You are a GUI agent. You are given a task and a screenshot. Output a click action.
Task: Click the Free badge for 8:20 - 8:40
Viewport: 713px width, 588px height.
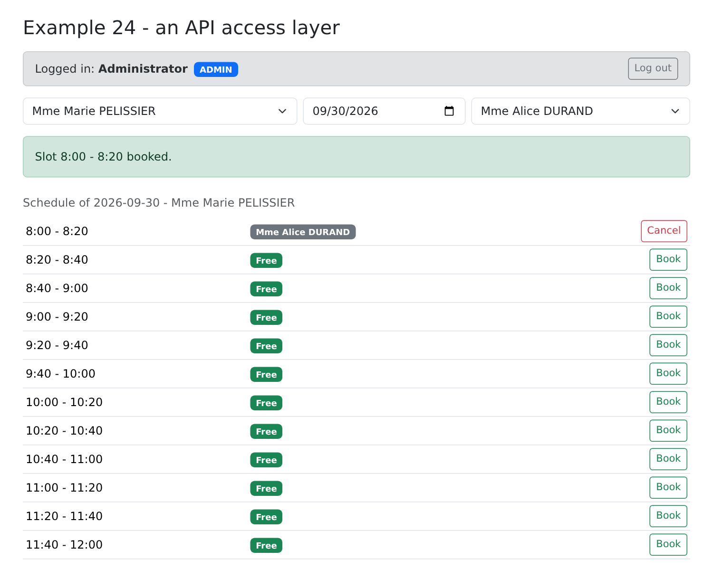point(266,260)
